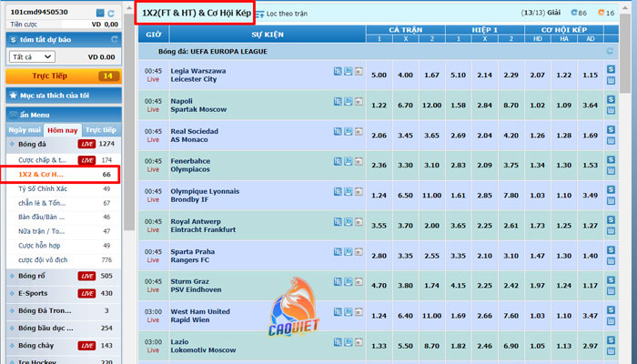Click the blue refresh icon showing 86
The width and height of the screenshot is (637, 364).
pyautogui.click(x=574, y=13)
